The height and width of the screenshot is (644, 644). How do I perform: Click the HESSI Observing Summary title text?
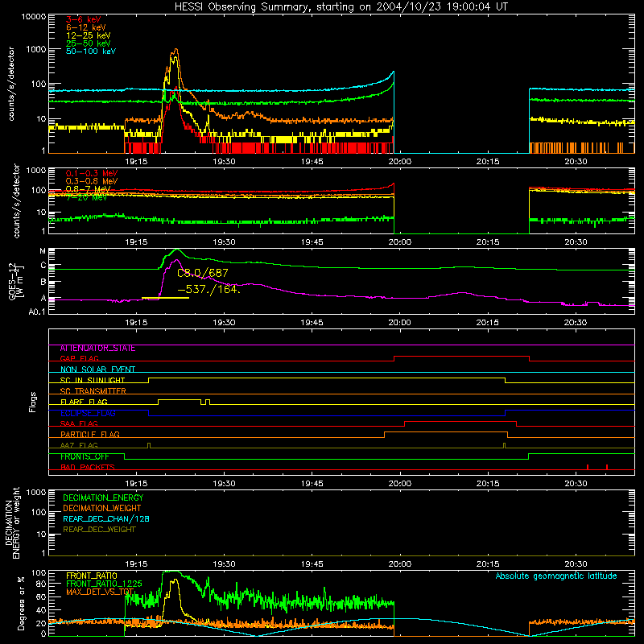click(x=341, y=7)
